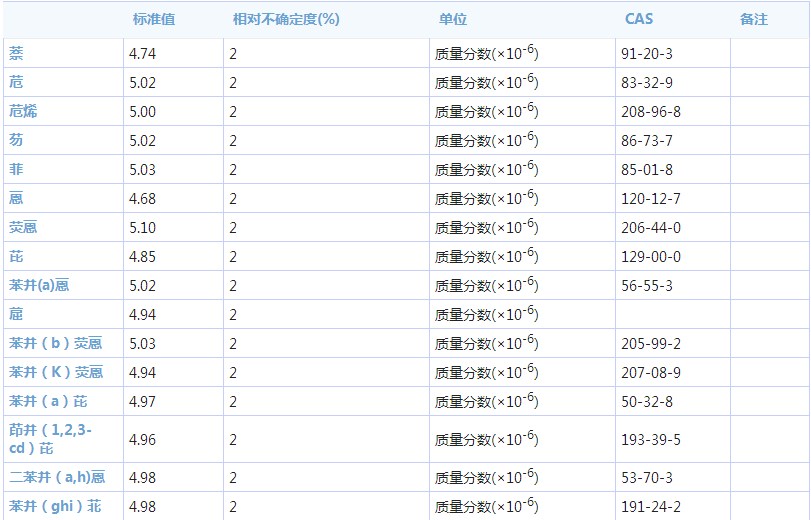Viewport: 811px width, 520px height.
Task: Open the 苯并（K）荧蒽 link
Action: click(55, 372)
